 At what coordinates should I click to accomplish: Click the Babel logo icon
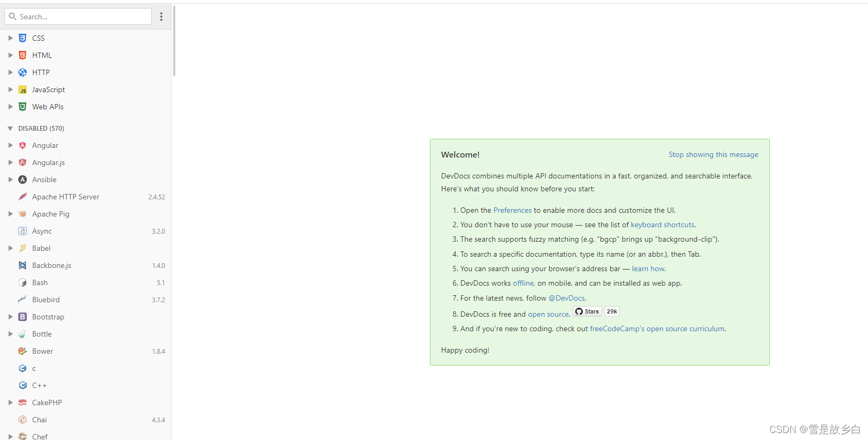[x=23, y=248]
